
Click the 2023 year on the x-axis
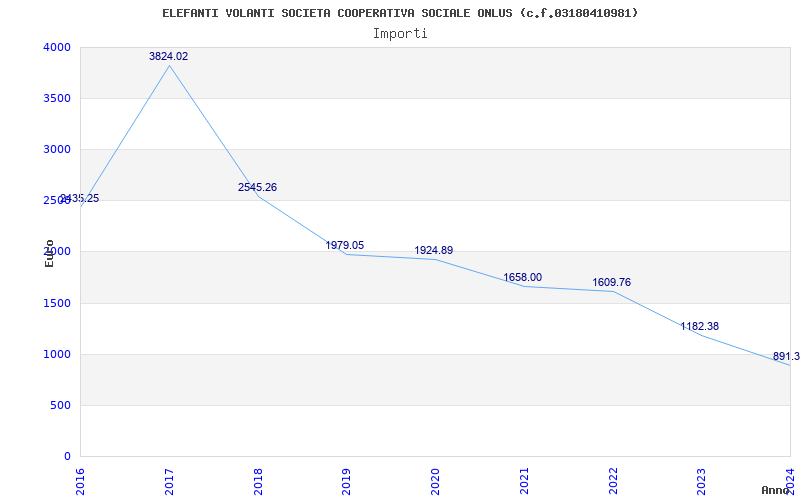coord(702,481)
